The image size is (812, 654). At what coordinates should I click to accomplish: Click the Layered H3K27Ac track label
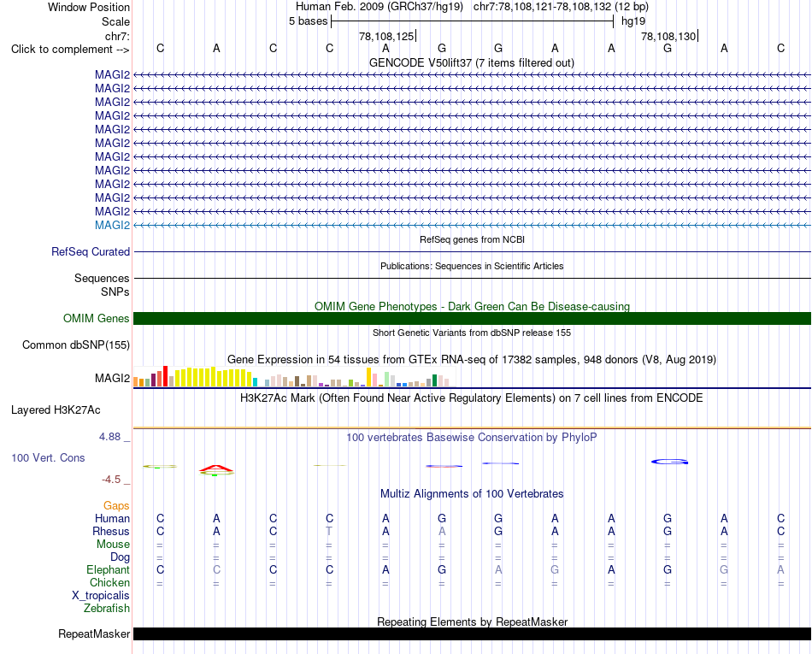(x=56, y=410)
